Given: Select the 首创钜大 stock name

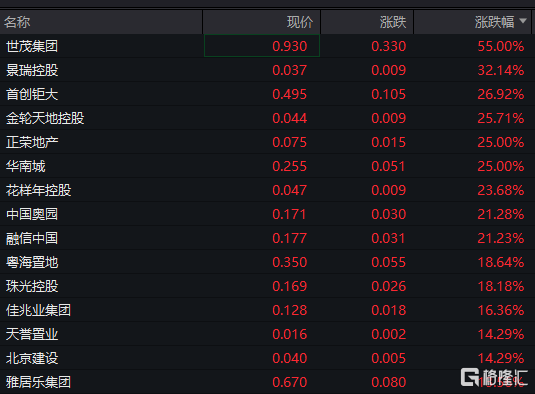Looking at the screenshot, I should [x=32, y=94].
